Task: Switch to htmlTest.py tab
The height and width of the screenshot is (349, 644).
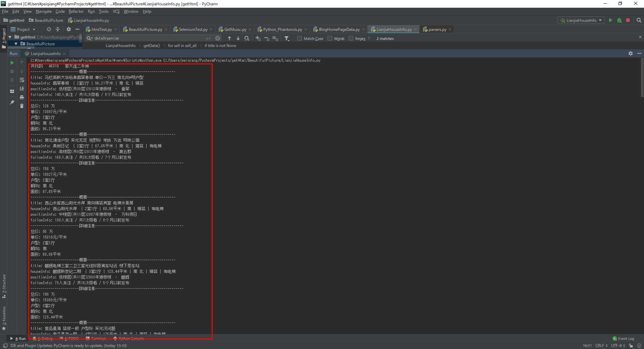Action: pyautogui.click(x=101, y=30)
